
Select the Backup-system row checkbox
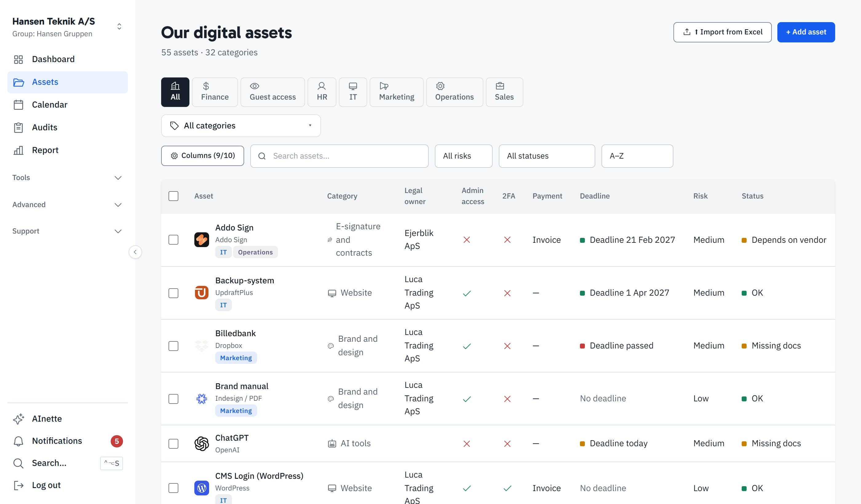click(173, 293)
